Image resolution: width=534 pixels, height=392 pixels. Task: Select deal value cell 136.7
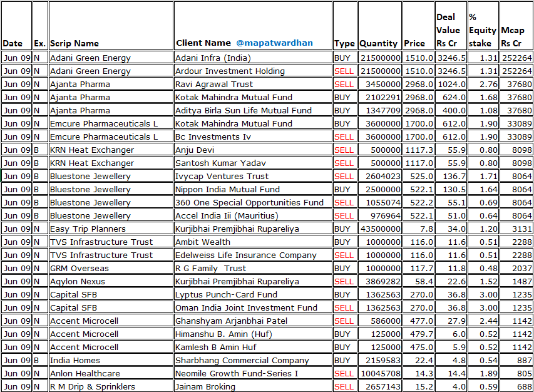tap(451, 176)
